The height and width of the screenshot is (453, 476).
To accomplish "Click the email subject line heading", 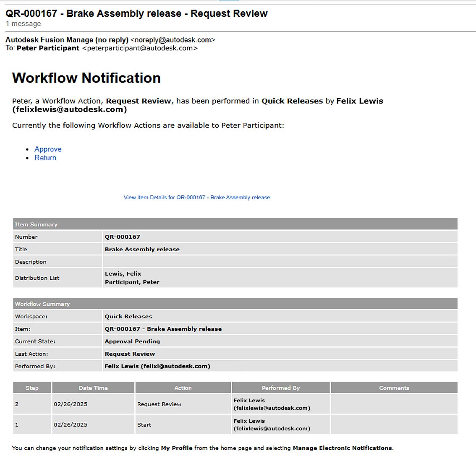I will (136, 13).
